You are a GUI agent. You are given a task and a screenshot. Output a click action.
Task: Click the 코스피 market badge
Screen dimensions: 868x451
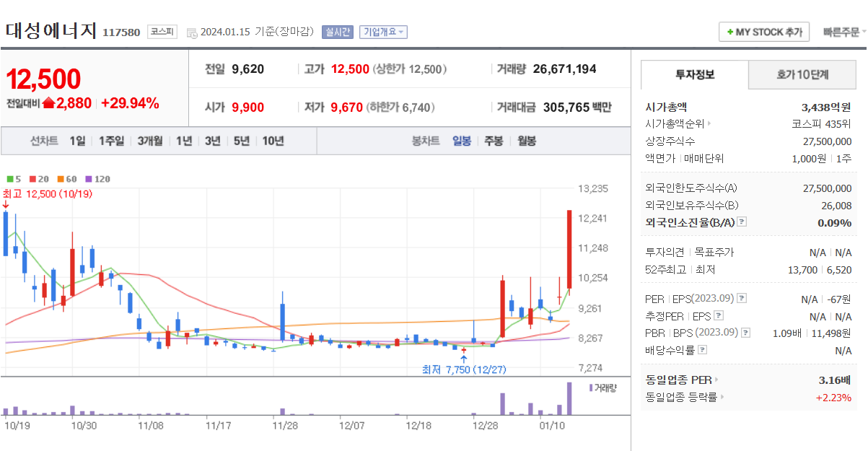[x=162, y=32]
